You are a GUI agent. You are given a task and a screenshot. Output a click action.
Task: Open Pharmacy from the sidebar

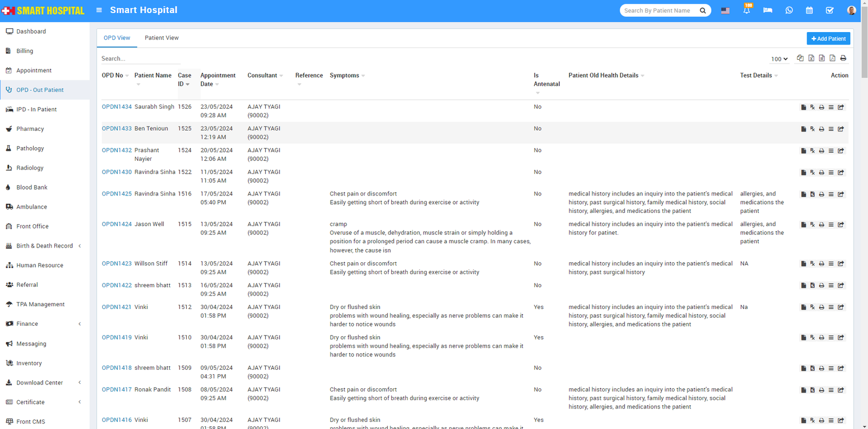pyautogui.click(x=30, y=129)
